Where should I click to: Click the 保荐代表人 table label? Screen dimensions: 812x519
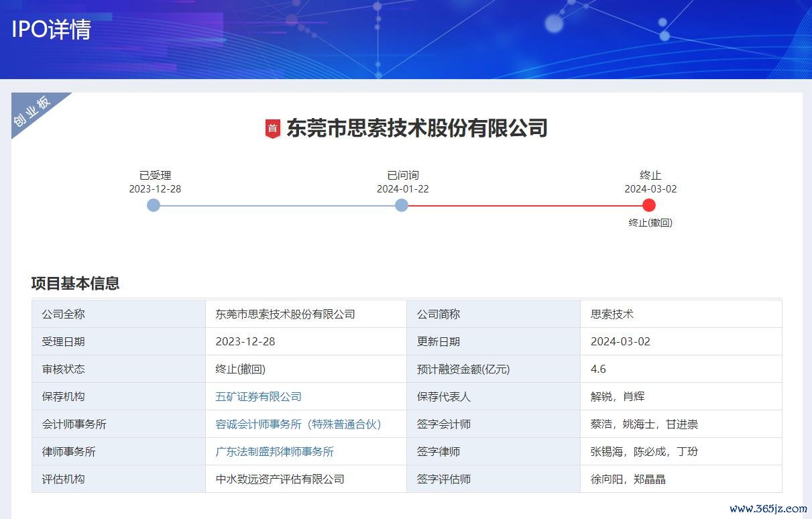point(444,397)
